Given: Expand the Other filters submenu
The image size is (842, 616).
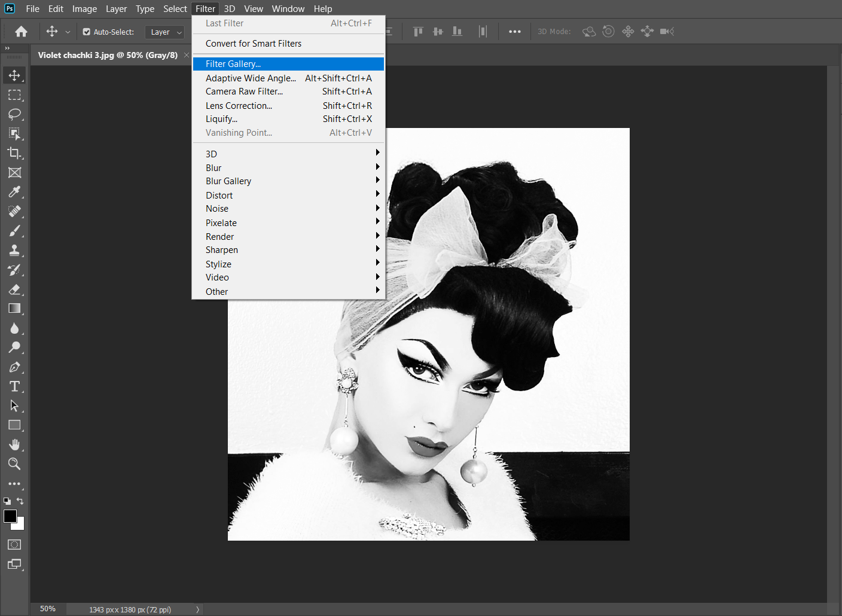Looking at the screenshot, I should pyautogui.click(x=288, y=291).
